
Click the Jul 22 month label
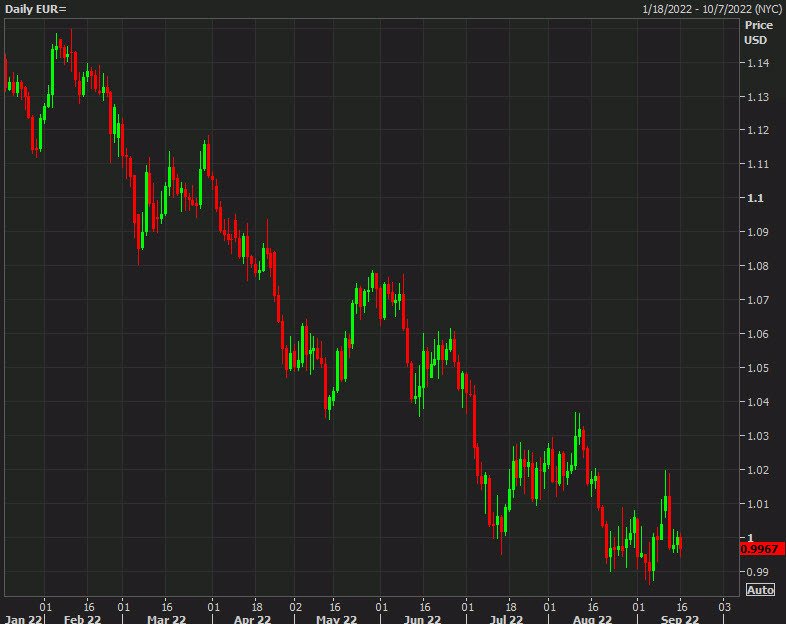[506, 619]
